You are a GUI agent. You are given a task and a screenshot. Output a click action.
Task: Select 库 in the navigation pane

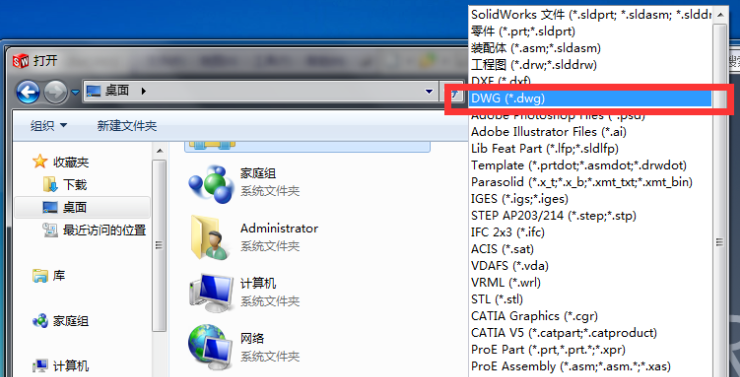click(59, 276)
